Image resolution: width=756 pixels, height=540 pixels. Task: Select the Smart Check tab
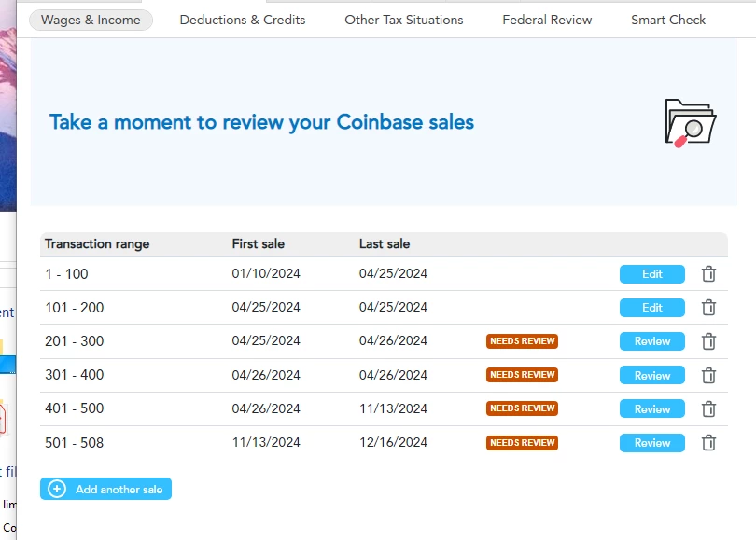coord(667,20)
